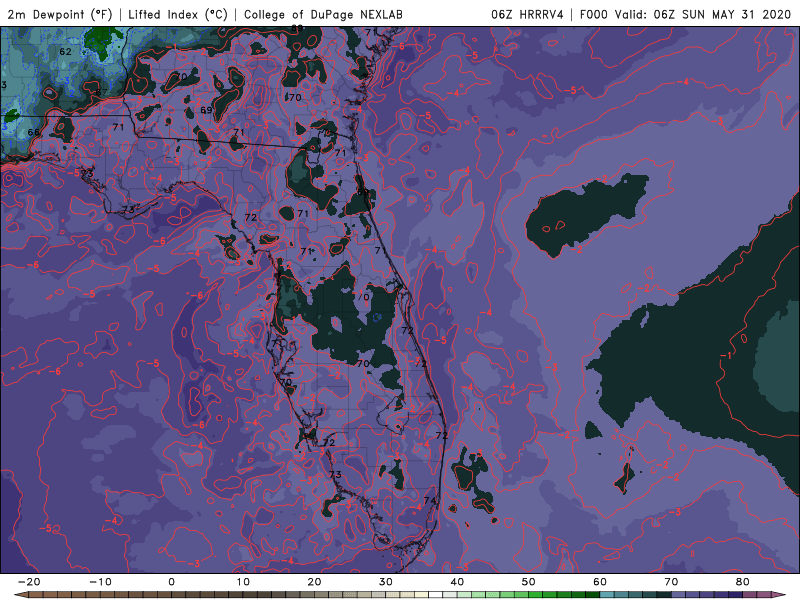Screen dimensions: 800x600
Task: Click the right arrow end of the color bar
Action: 779,595
